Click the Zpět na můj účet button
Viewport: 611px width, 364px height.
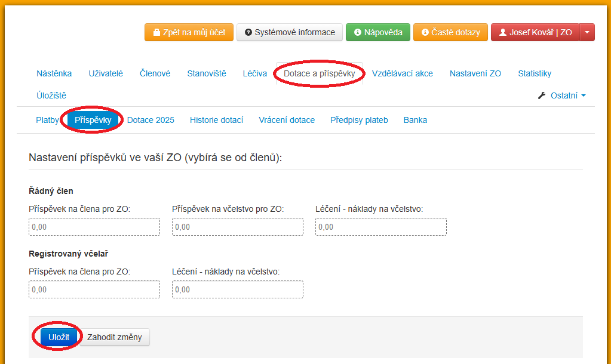188,32
